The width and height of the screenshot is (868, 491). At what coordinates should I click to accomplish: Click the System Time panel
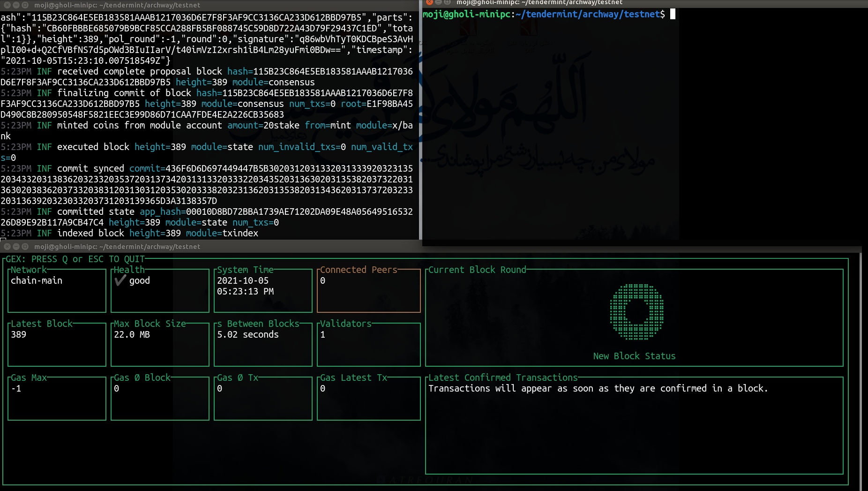263,290
